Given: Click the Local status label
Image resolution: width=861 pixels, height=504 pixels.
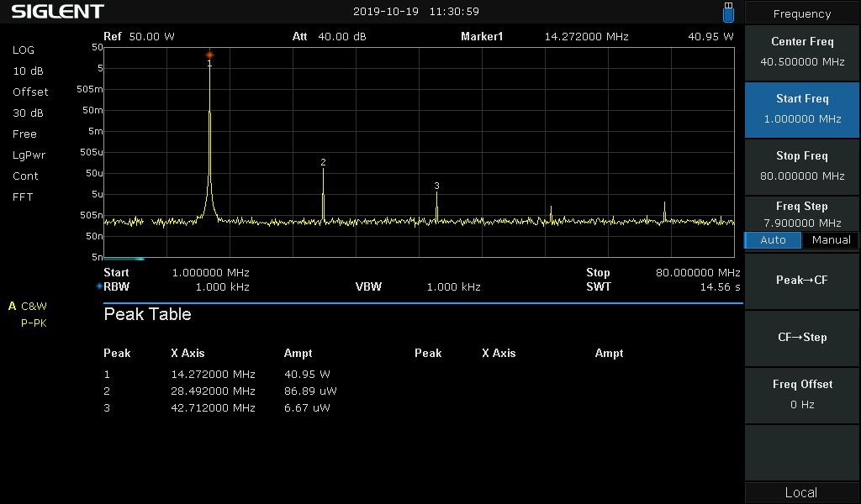Looking at the screenshot, I should pyautogui.click(x=800, y=492).
